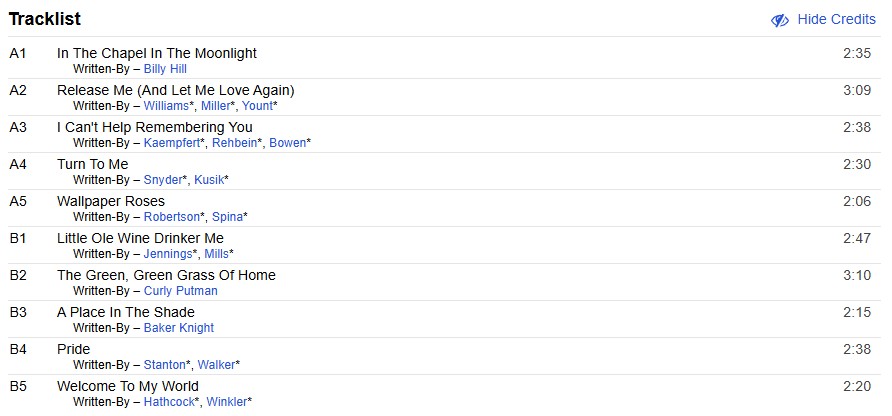Click Snyder under Turn To Me
The image size is (892, 416).
(164, 180)
